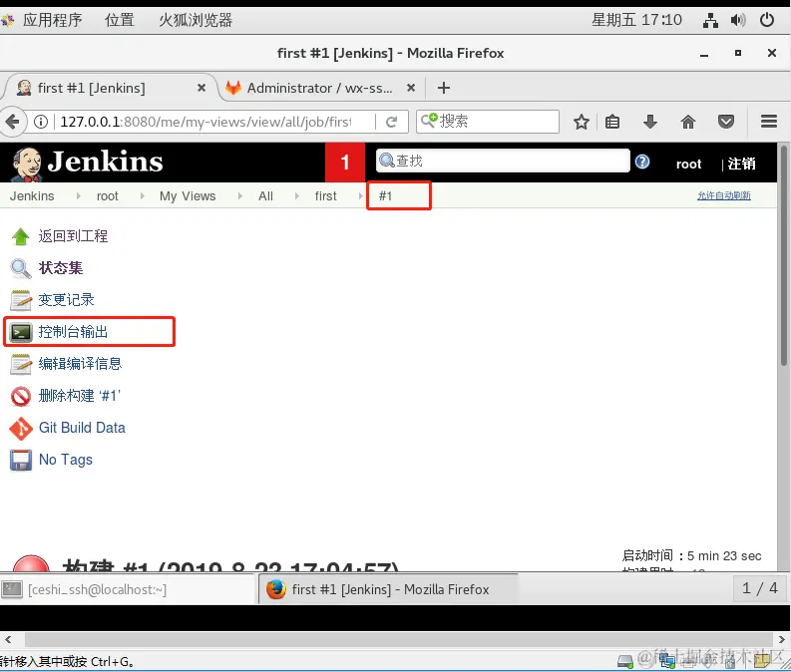Image resolution: width=791 pixels, height=672 pixels.
Task: Click the No Tags floppy disk icon
Action: click(21, 461)
